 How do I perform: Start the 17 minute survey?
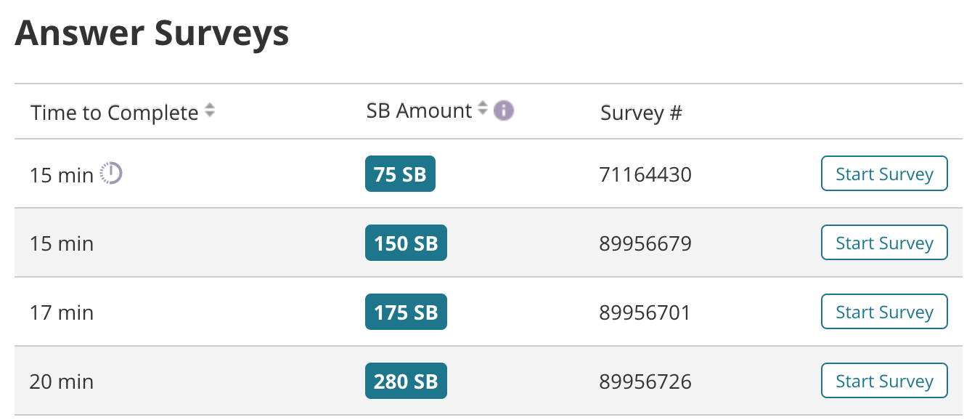coord(884,311)
